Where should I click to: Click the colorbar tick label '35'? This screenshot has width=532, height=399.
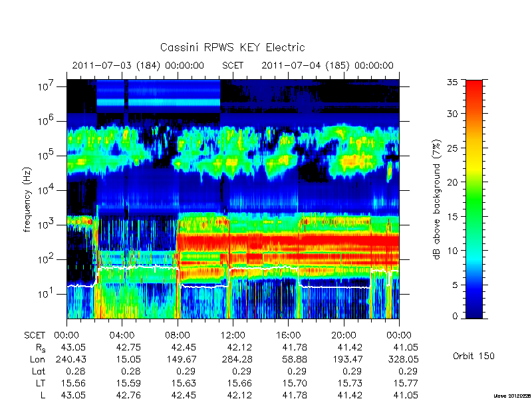[x=453, y=82]
